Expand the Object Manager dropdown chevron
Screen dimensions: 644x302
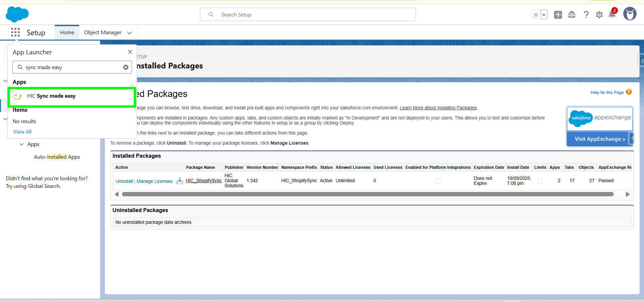coord(130,33)
